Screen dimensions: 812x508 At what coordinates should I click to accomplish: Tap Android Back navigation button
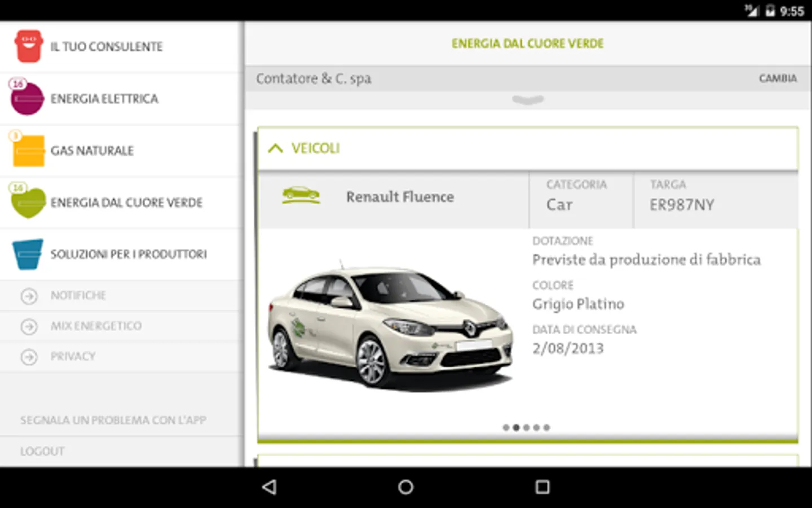click(x=270, y=487)
